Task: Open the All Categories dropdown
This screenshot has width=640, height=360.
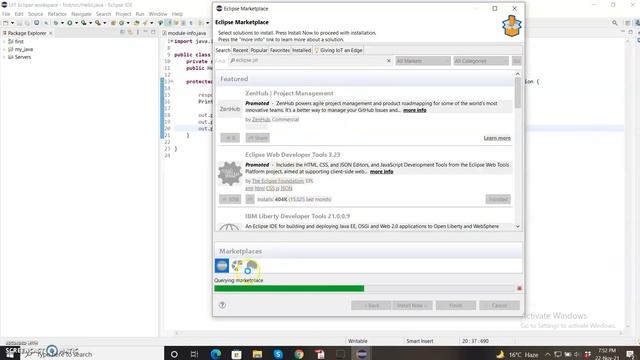Action: pos(481,61)
